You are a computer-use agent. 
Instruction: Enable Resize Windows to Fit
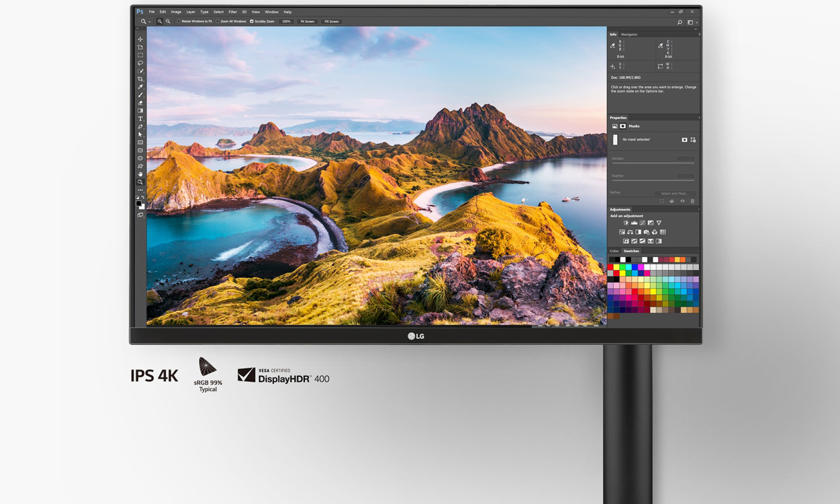[x=179, y=21]
